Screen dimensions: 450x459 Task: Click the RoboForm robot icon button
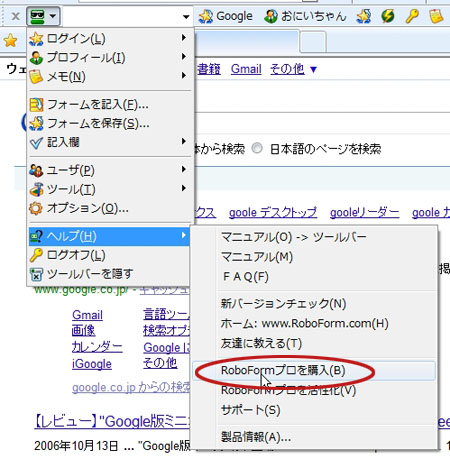point(37,16)
